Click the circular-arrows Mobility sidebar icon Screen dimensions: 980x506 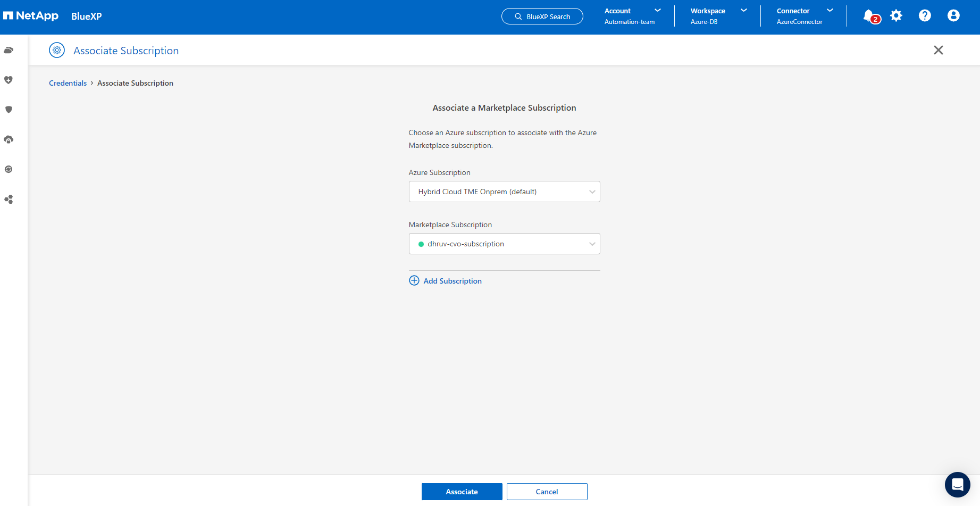coord(9,169)
